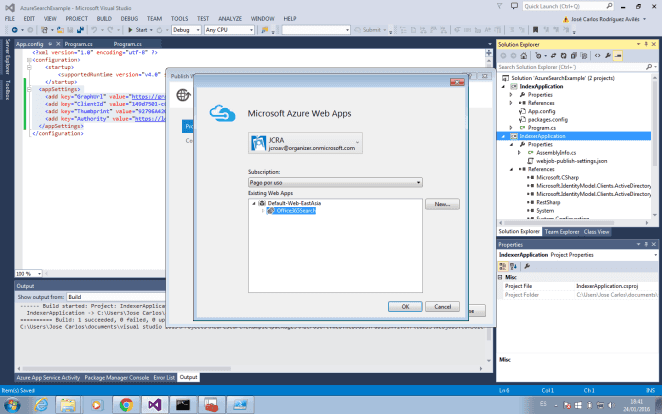
Task: Open the ANALYZE menu
Action: tap(230, 19)
